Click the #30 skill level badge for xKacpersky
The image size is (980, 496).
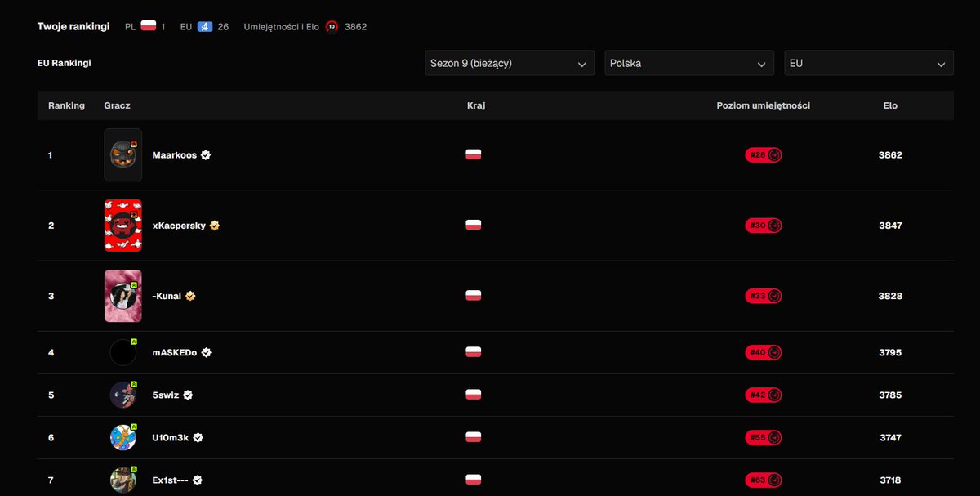pos(764,226)
